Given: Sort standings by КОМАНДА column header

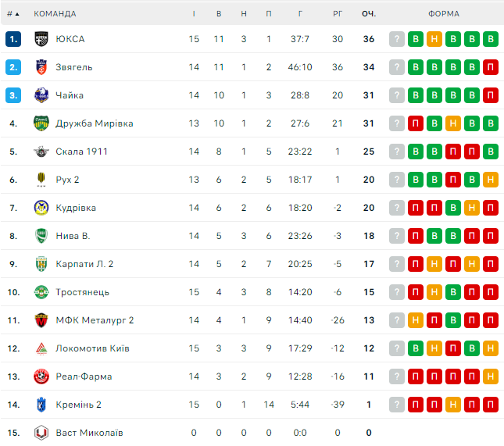Looking at the screenshot, I should coord(55,13).
